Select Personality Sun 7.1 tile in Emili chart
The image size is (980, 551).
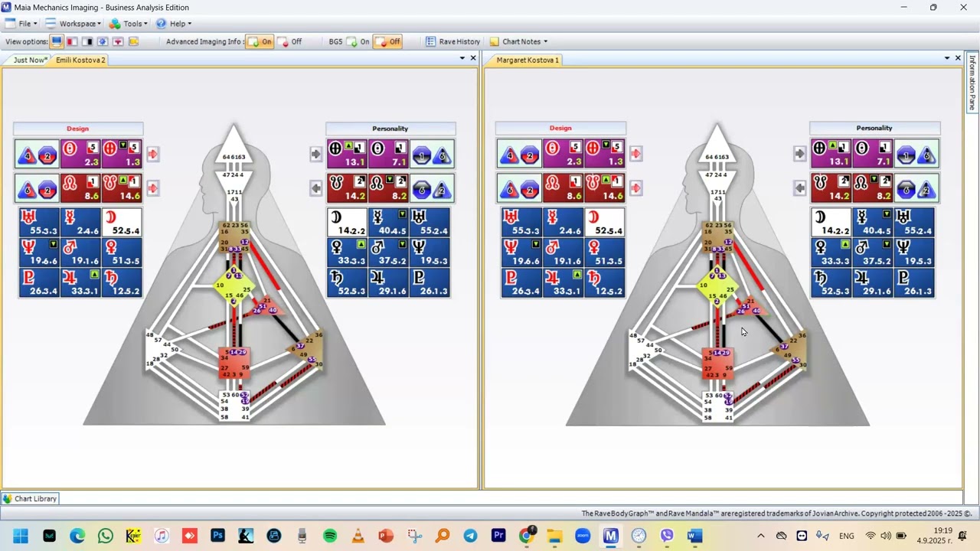click(x=389, y=154)
